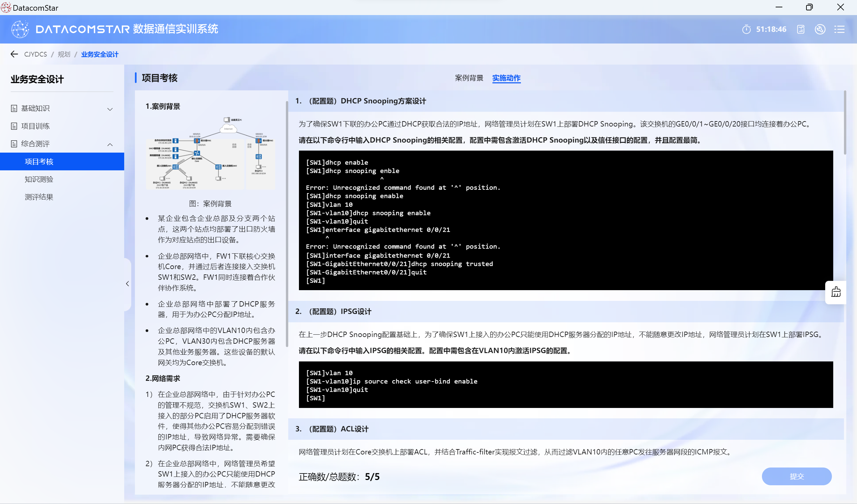Click the DatacomStar logo in the header
The width and height of the screenshot is (857, 504).
(20, 29)
